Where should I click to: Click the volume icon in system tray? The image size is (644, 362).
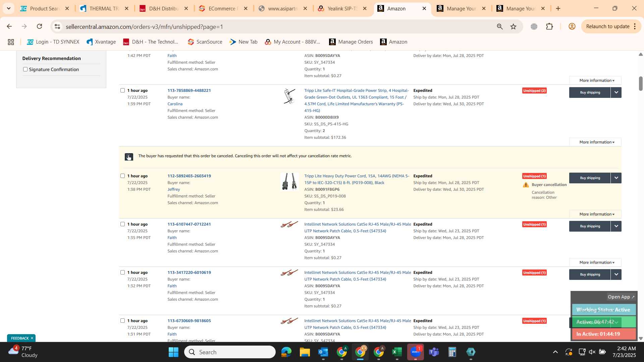pyautogui.click(x=592, y=352)
